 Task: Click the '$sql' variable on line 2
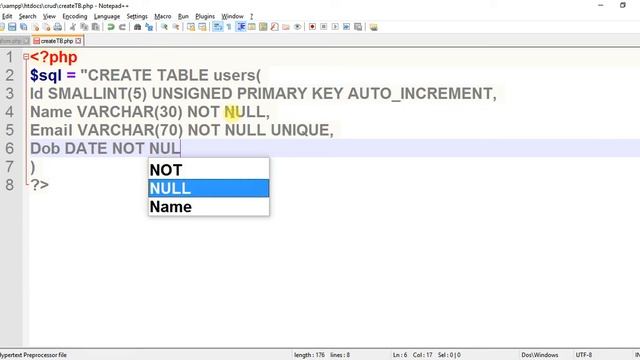tap(46, 76)
